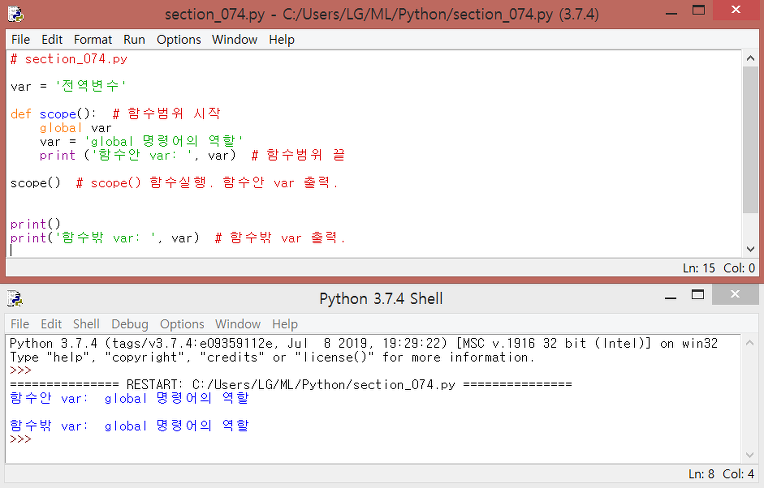
Task: Click 'Col: 0' in the editor status bar
Action: click(739, 268)
